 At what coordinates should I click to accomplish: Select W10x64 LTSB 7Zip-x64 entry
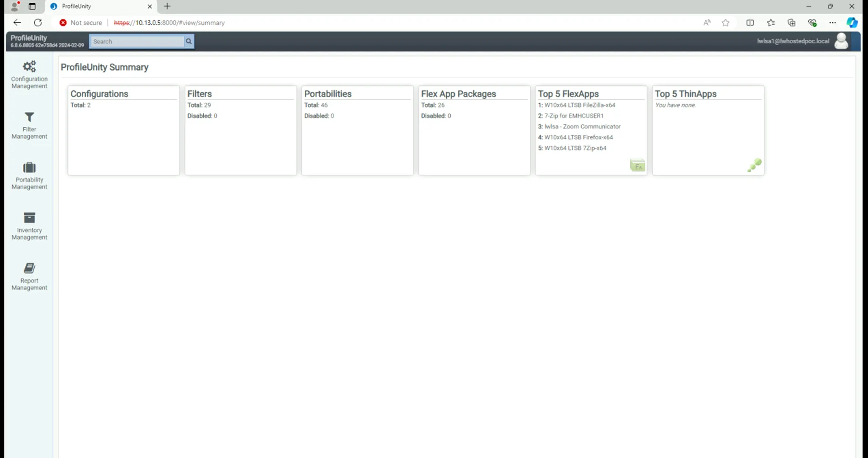[x=575, y=148]
